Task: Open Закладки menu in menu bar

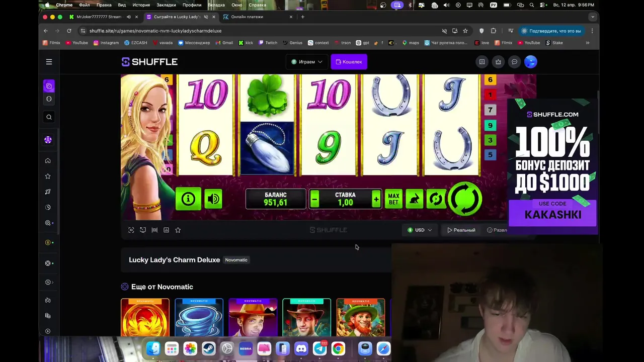Action: click(166, 5)
